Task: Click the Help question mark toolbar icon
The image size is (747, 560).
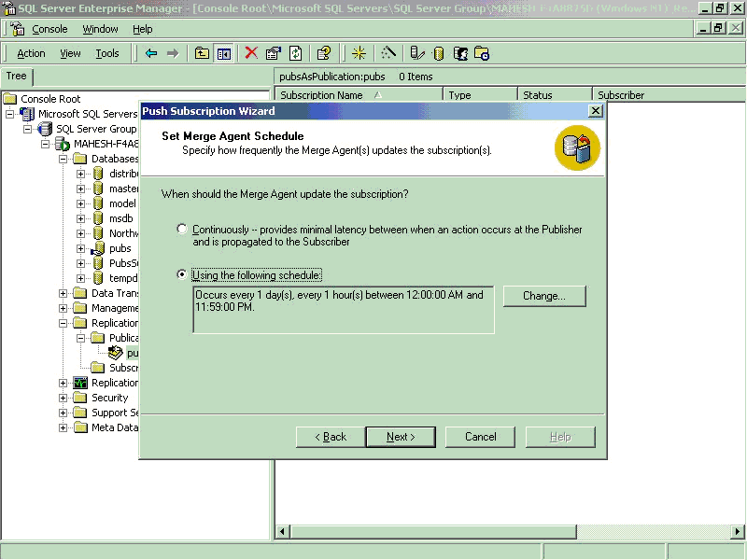Action: click(324, 53)
